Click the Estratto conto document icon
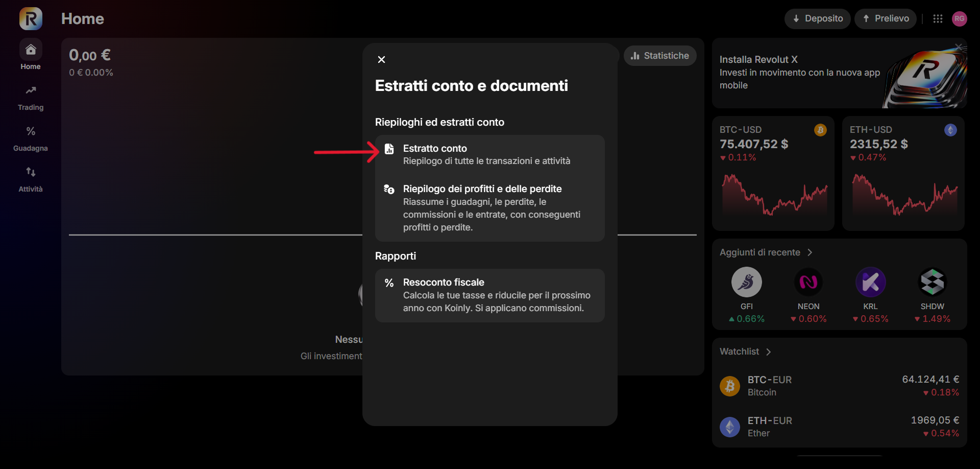The height and width of the screenshot is (469, 980). click(x=389, y=149)
